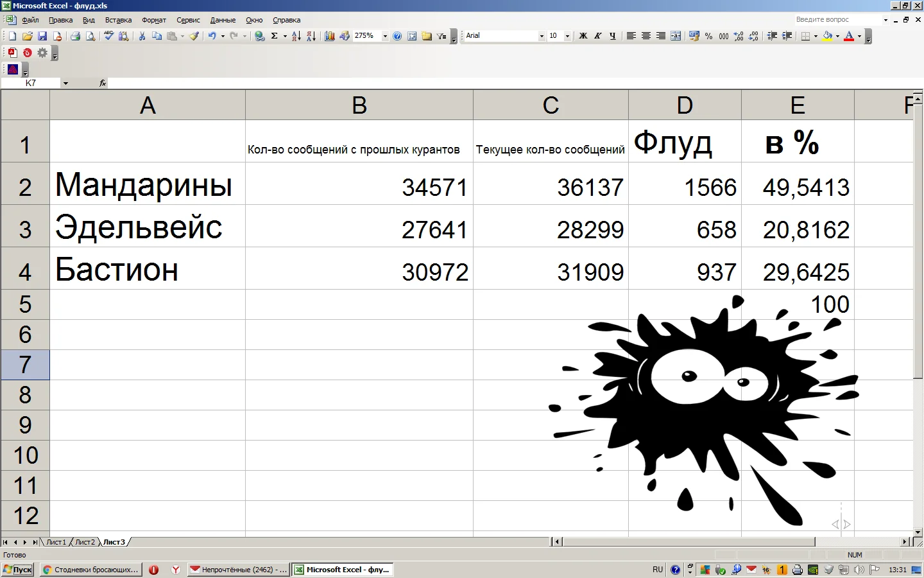Toggle underline (Ч) formatting
The height and width of the screenshot is (578, 924).
tap(613, 37)
